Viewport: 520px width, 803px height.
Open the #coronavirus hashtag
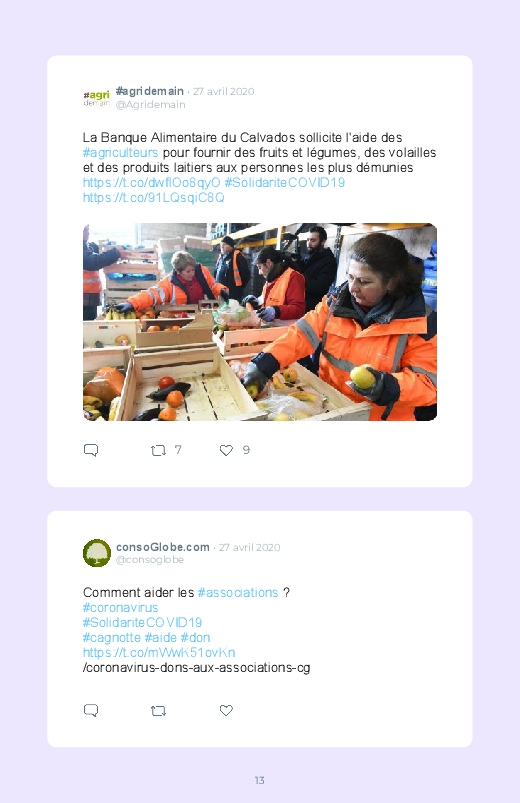point(120,608)
